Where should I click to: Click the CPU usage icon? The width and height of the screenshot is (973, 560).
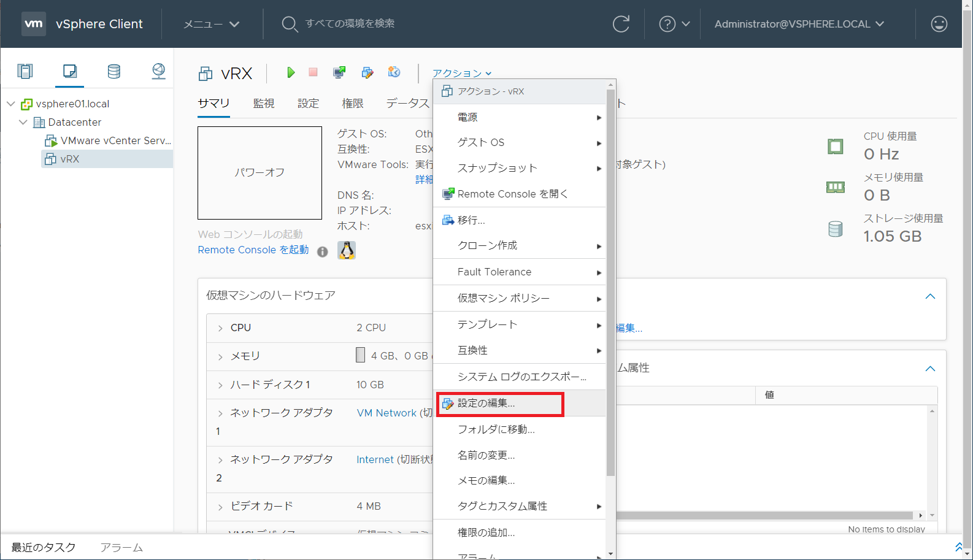(x=835, y=147)
